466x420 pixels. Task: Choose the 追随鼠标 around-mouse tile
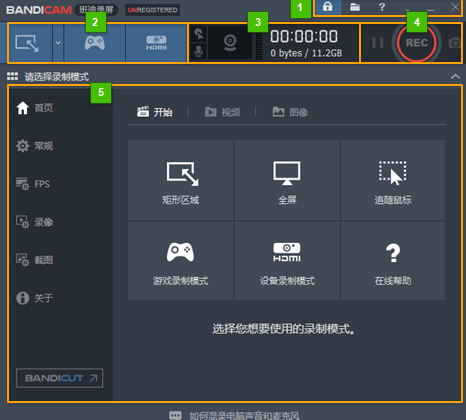[x=393, y=180]
